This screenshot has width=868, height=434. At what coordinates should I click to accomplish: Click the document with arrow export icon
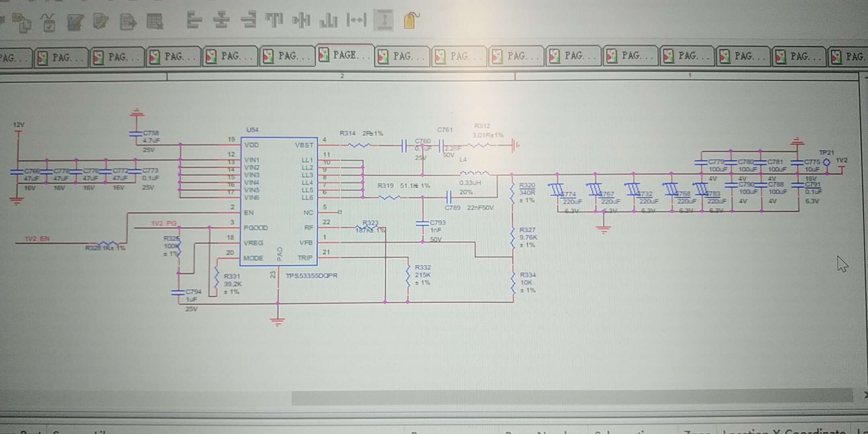point(128,22)
